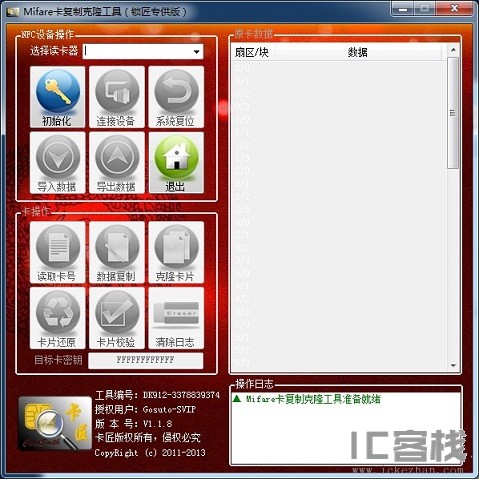This screenshot has height=479, width=479.
Task: Open the 选择读卡器 dropdown arrow
Action: (197, 52)
